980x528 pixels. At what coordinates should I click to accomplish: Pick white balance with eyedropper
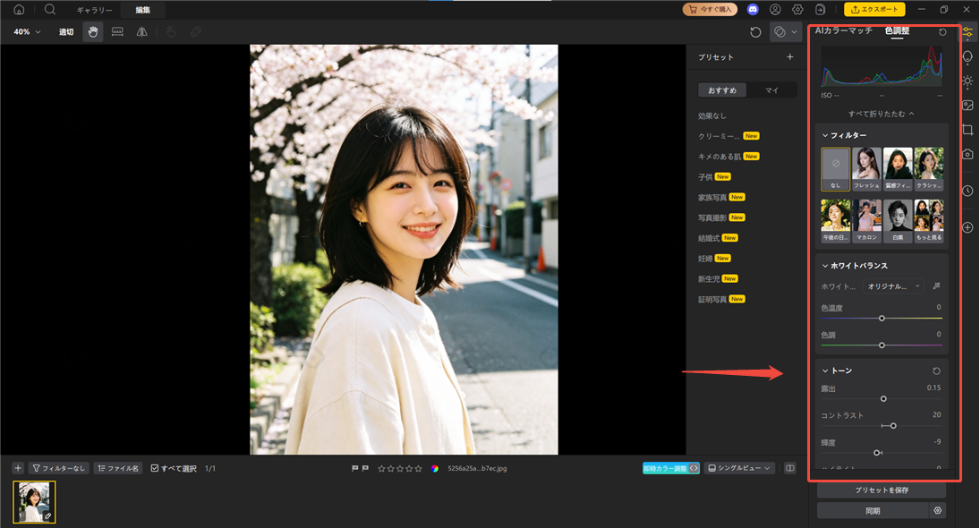pos(936,286)
